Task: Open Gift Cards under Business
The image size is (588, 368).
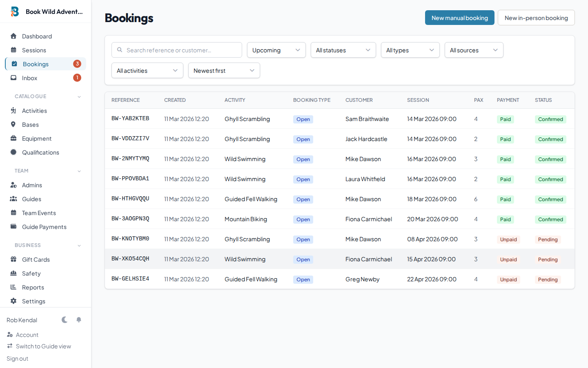Action: [x=37, y=259]
